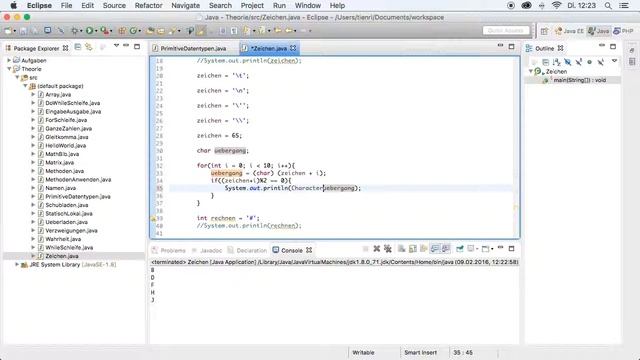Click the Run Last Tool (external tools) icon
Screen dimensions: 640x360
(104, 31)
